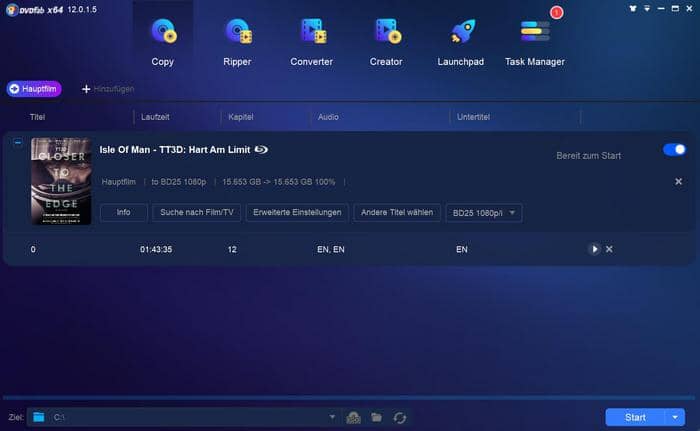The height and width of the screenshot is (431, 700).
Task: Expand the Start button dropdown arrow
Action: point(675,417)
